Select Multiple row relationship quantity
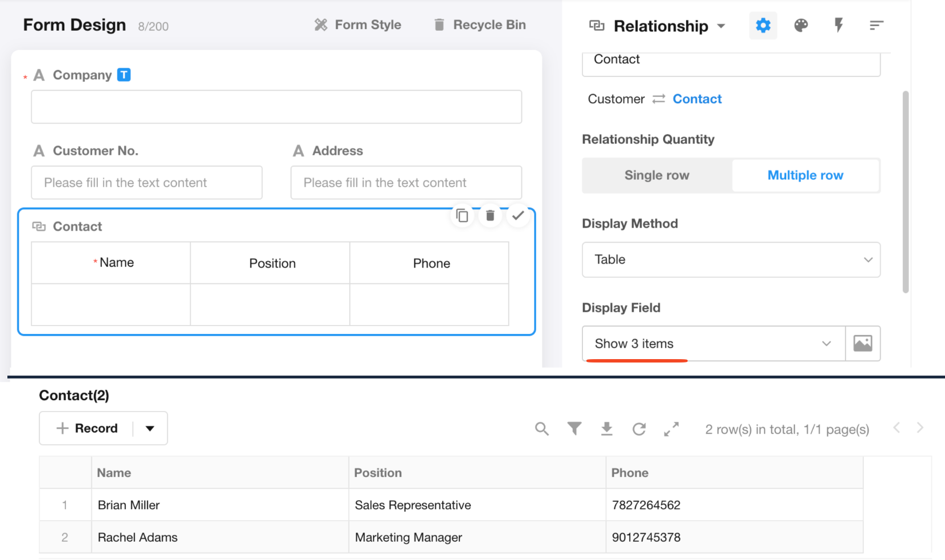 [x=805, y=175]
